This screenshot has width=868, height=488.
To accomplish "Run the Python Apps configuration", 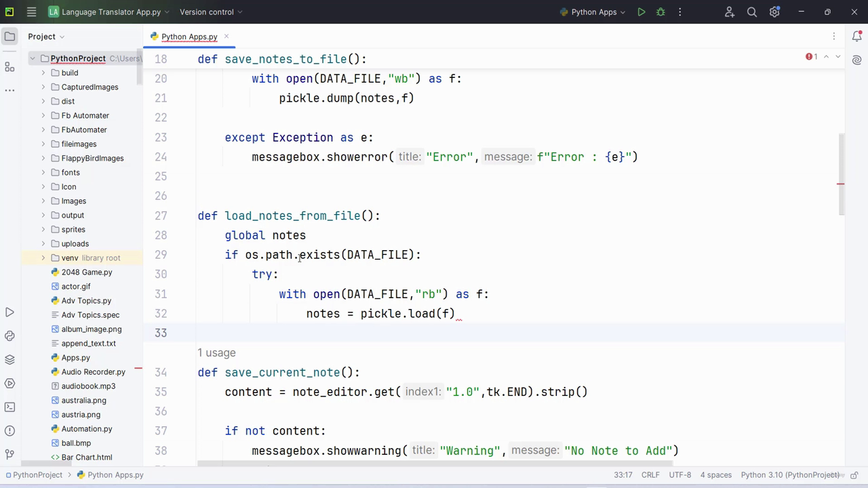I will click(x=641, y=12).
